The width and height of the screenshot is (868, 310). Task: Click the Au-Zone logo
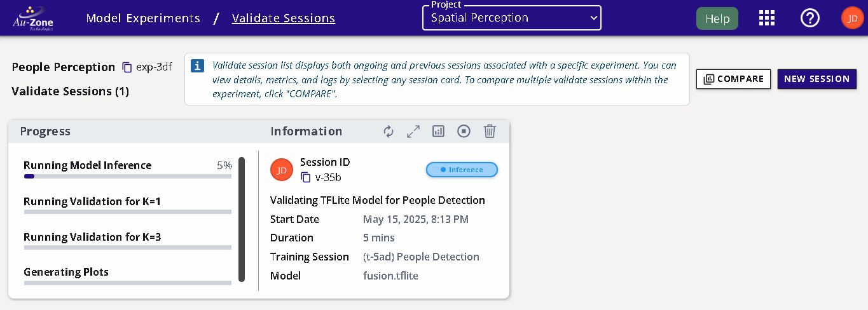point(33,18)
